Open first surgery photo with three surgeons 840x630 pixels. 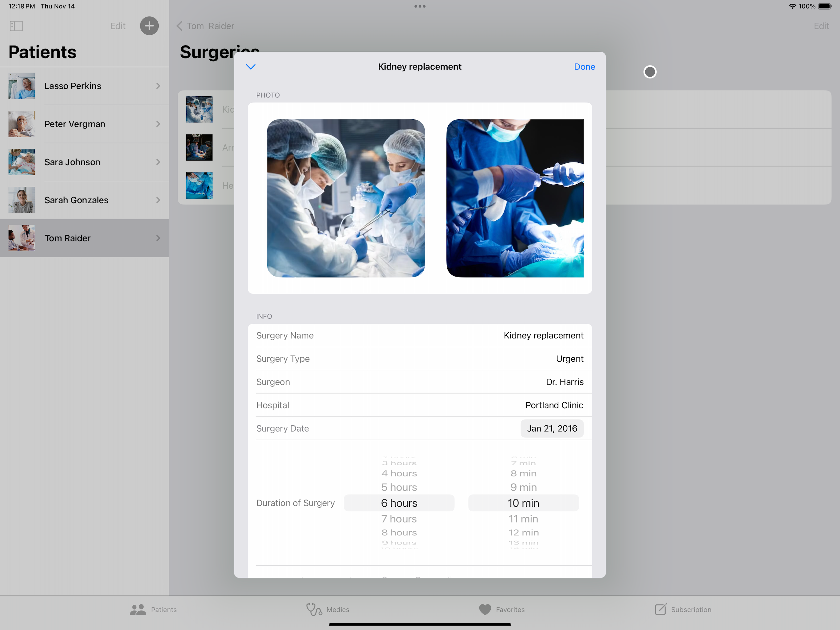pyautogui.click(x=346, y=198)
